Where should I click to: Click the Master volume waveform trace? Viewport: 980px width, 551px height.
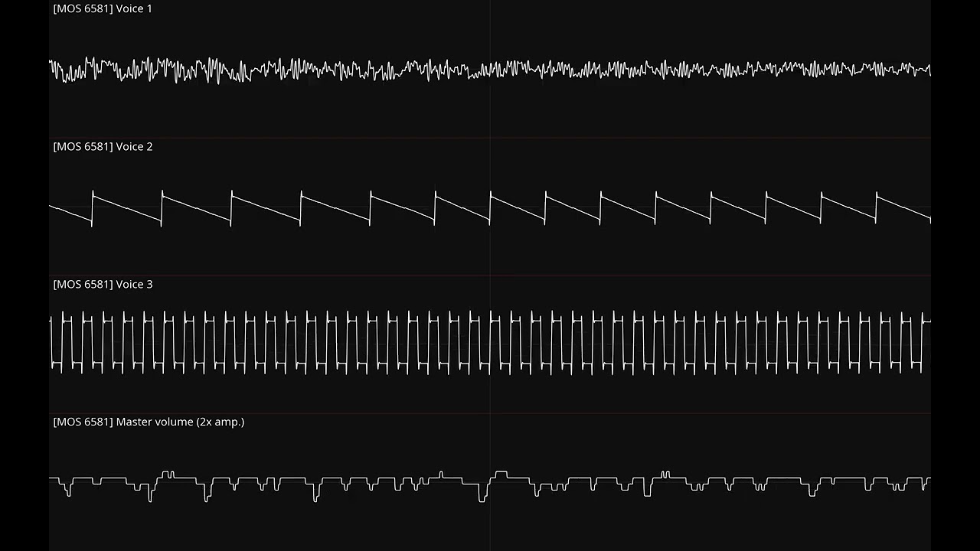pos(490,486)
